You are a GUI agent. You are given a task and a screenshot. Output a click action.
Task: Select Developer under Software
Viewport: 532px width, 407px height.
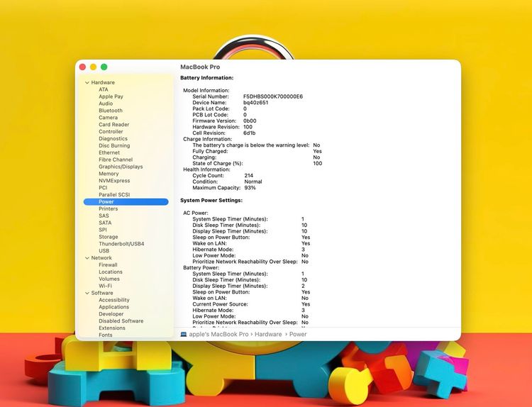[111, 314]
